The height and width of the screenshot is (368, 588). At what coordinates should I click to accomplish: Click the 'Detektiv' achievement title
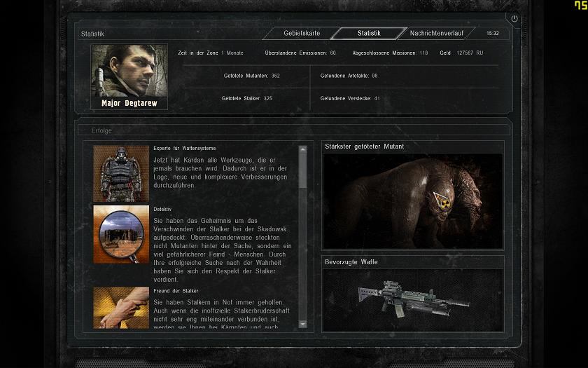162,209
